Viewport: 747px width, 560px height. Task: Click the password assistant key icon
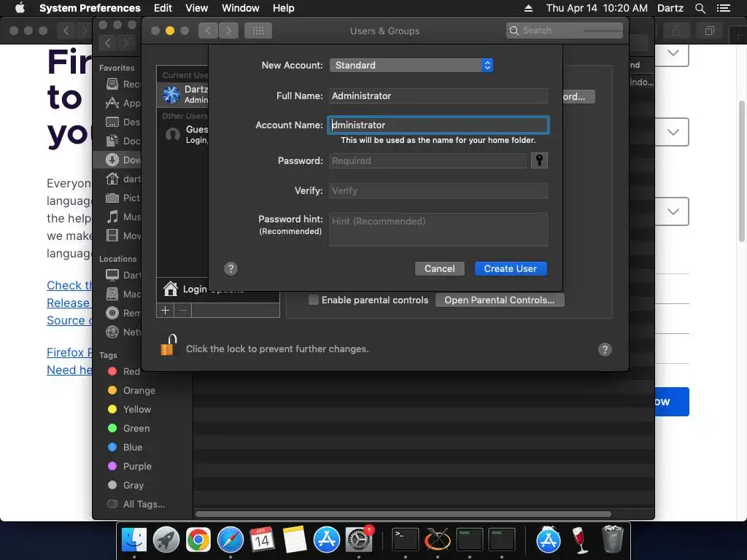539,160
